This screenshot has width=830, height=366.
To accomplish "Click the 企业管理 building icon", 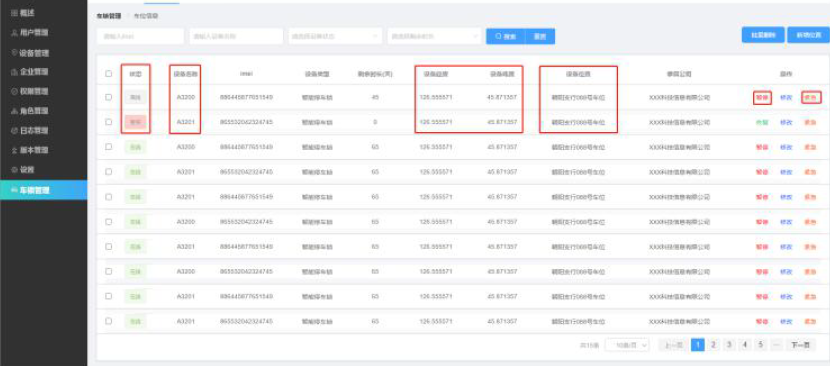I will (x=14, y=72).
